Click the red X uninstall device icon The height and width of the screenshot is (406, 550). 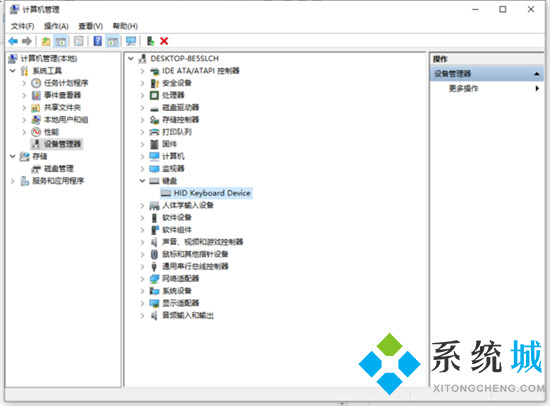pyautogui.click(x=164, y=41)
